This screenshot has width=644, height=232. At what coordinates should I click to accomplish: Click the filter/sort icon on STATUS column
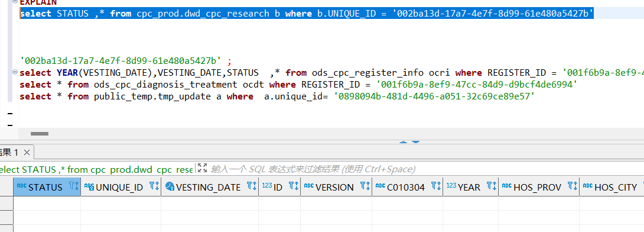tap(73, 186)
